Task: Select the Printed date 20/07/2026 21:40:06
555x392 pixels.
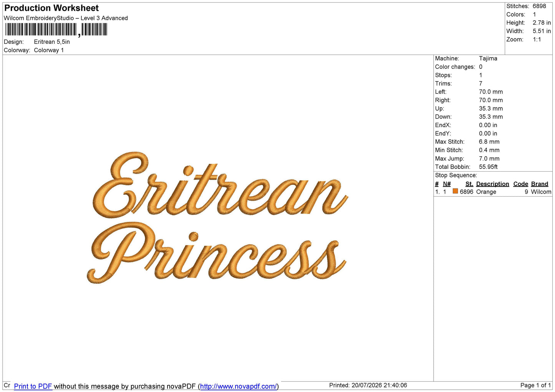Action: (368, 385)
